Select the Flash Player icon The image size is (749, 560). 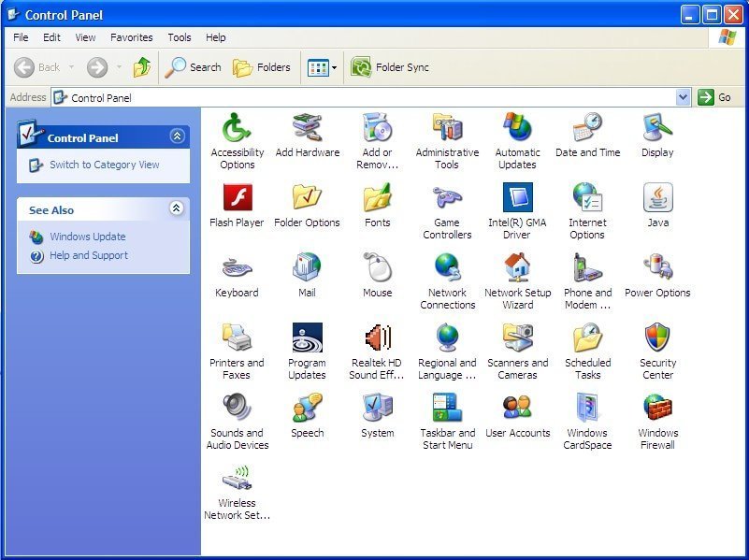[237, 198]
